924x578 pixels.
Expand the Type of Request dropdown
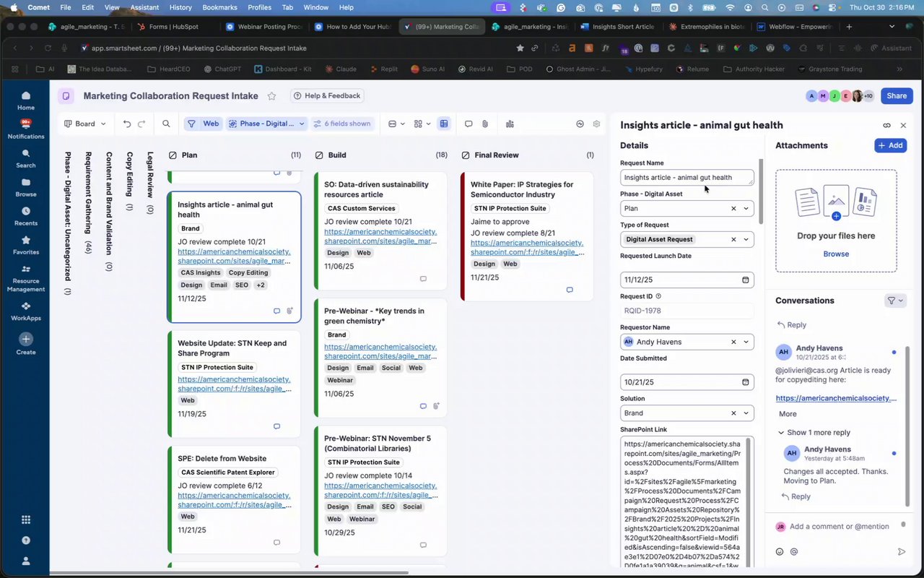(746, 239)
